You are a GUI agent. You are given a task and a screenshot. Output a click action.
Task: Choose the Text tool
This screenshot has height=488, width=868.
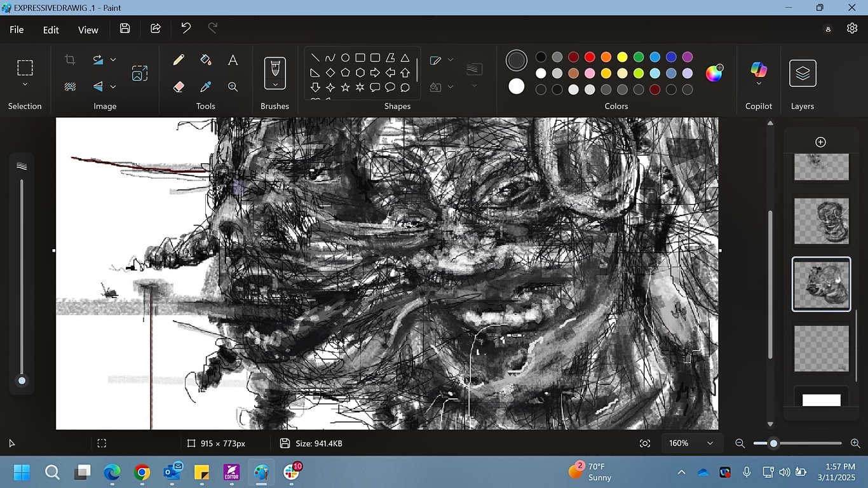click(233, 60)
